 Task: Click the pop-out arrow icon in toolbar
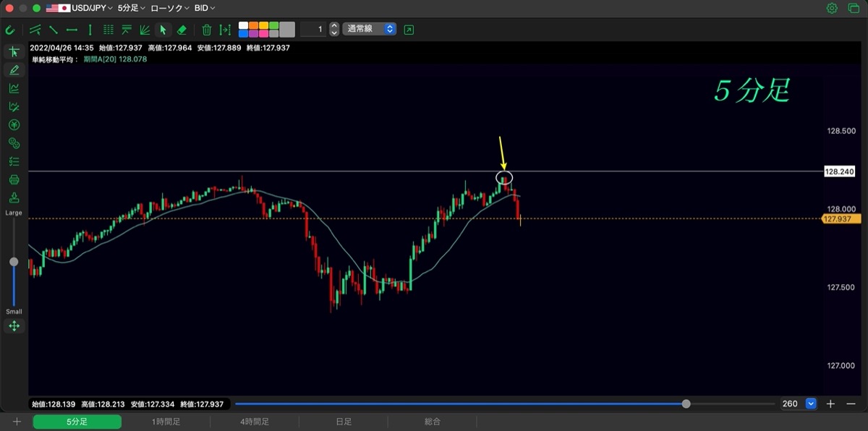click(x=409, y=30)
